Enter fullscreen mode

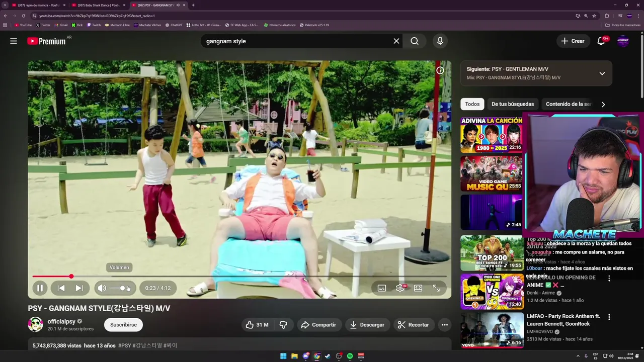pyautogui.click(x=436, y=288)
